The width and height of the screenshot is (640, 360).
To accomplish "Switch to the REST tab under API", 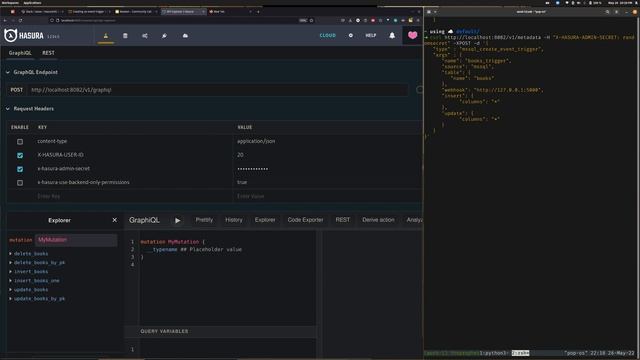I will coord(48,53).
